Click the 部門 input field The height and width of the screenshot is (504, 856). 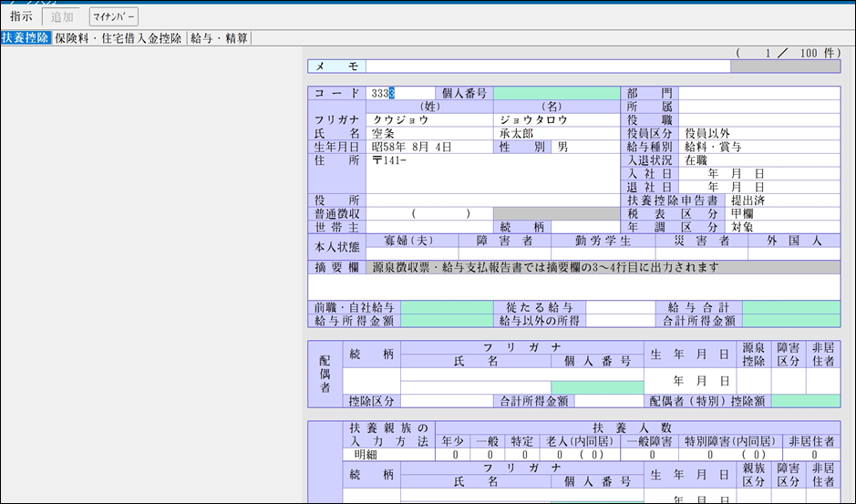click(759, 93)
